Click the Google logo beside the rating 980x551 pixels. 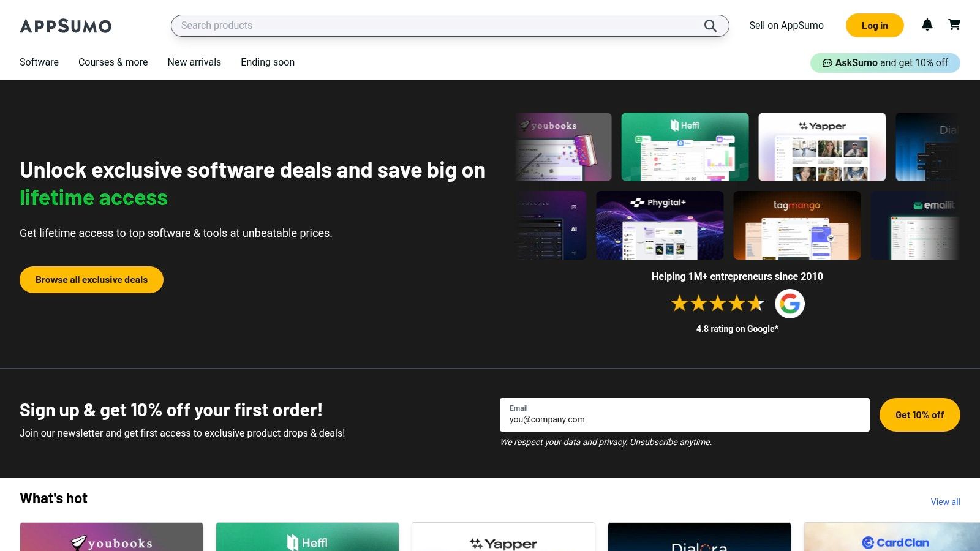(x=790, y=303)
